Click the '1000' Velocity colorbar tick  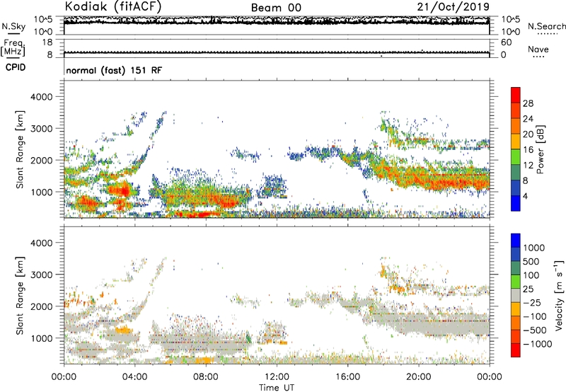coord(534,248)
